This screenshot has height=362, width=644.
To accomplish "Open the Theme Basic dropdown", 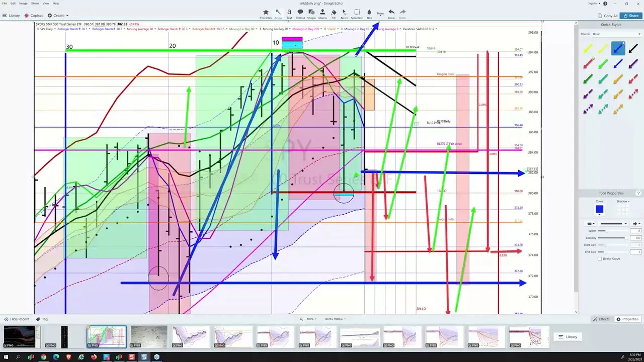I will pos(617,34).
